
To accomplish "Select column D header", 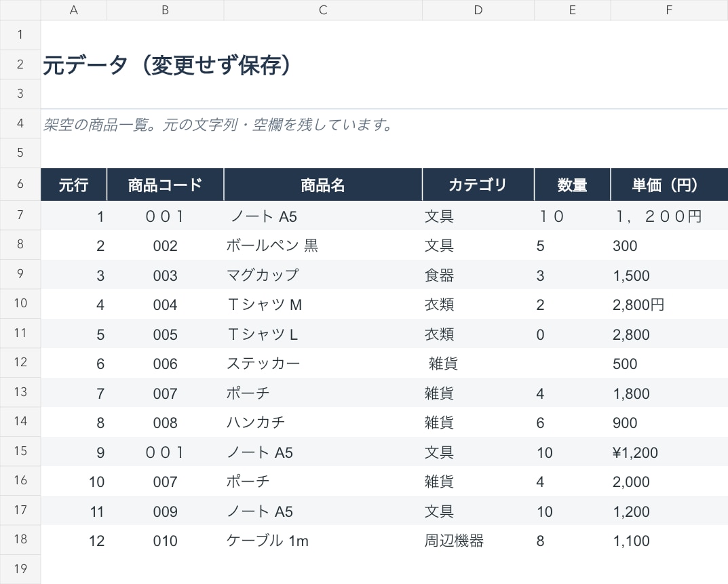I will point(478,10).
